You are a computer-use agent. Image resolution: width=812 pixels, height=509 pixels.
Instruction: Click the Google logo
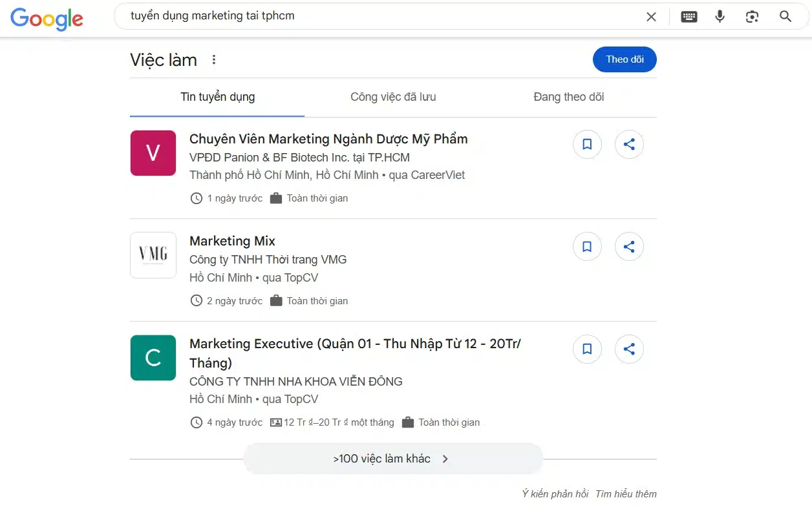click(x=47, y=18)
